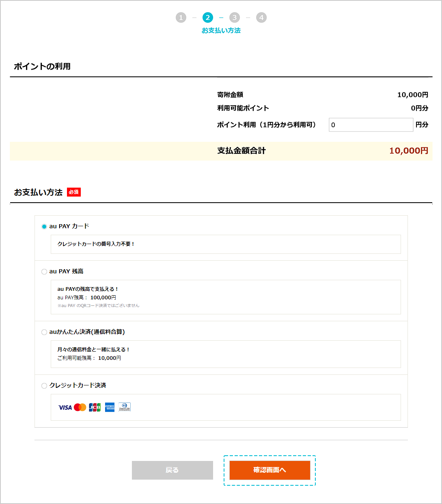442x504 pixels.
Task: Go to step 1 indicator
Action: (x=181, y=17)
